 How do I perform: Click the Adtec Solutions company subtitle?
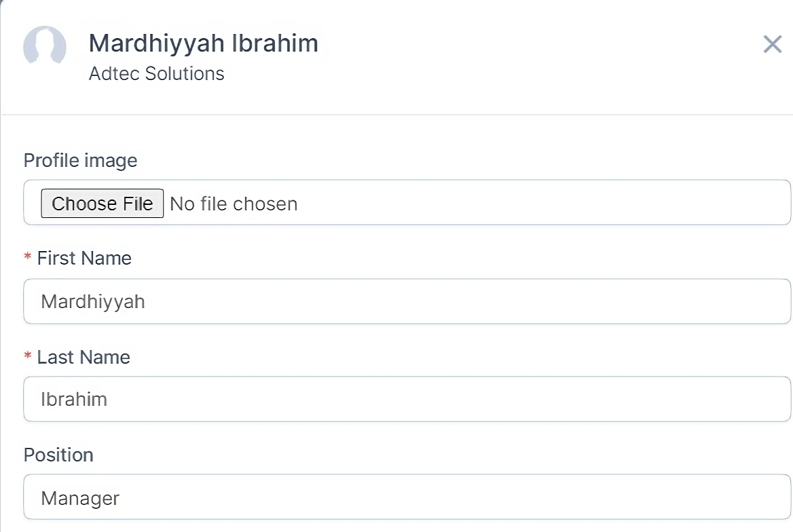click(x=156, y=73)
